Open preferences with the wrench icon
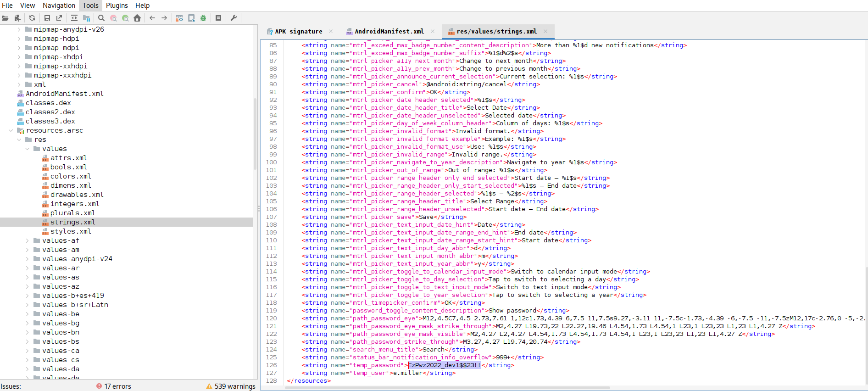868x391 pixels. tap(234, 18)
